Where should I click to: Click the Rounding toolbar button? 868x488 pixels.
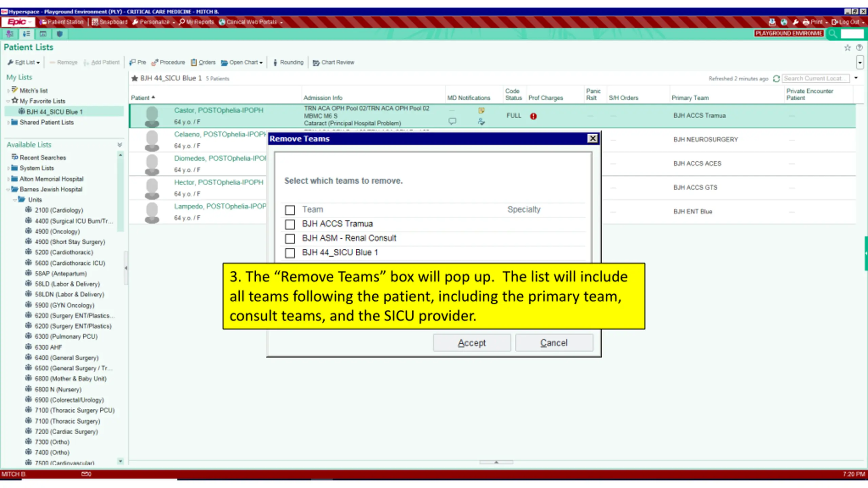[288, 62]
